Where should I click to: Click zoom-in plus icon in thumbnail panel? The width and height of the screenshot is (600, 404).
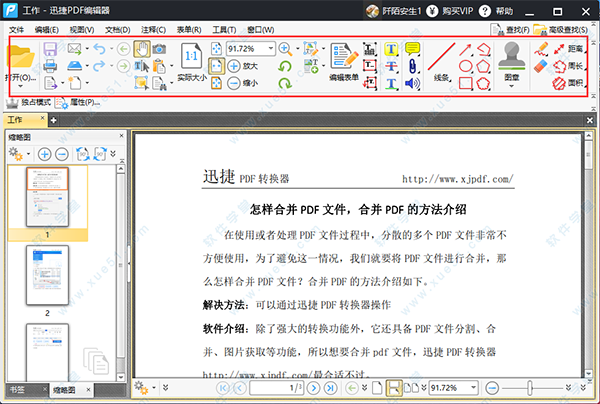(x=45, y=155)
